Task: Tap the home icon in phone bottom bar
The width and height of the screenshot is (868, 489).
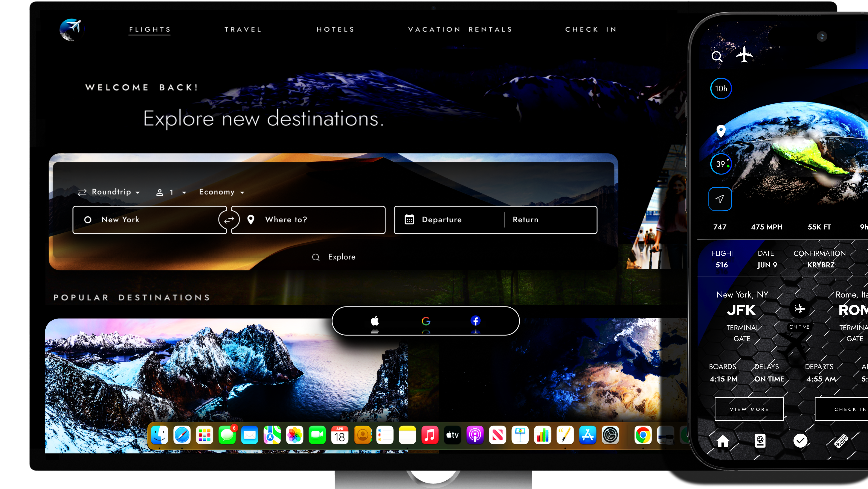Action: click(x=722, y=440)
